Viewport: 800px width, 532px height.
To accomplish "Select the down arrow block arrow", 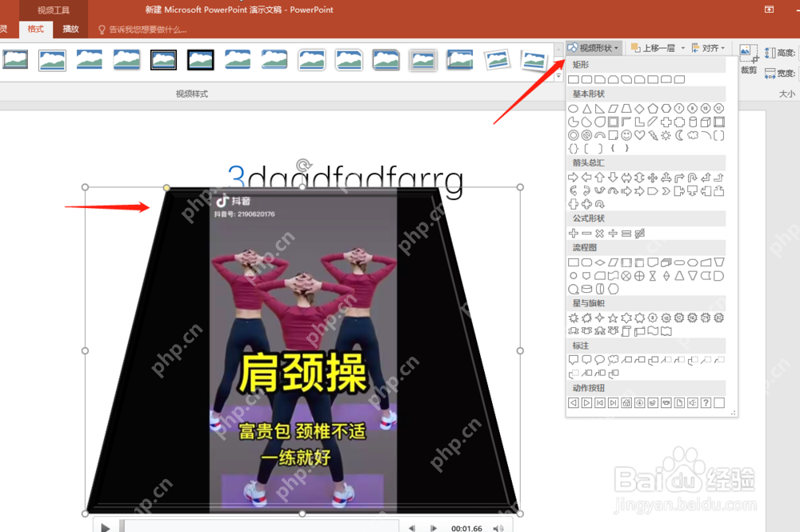I will 613,178.
